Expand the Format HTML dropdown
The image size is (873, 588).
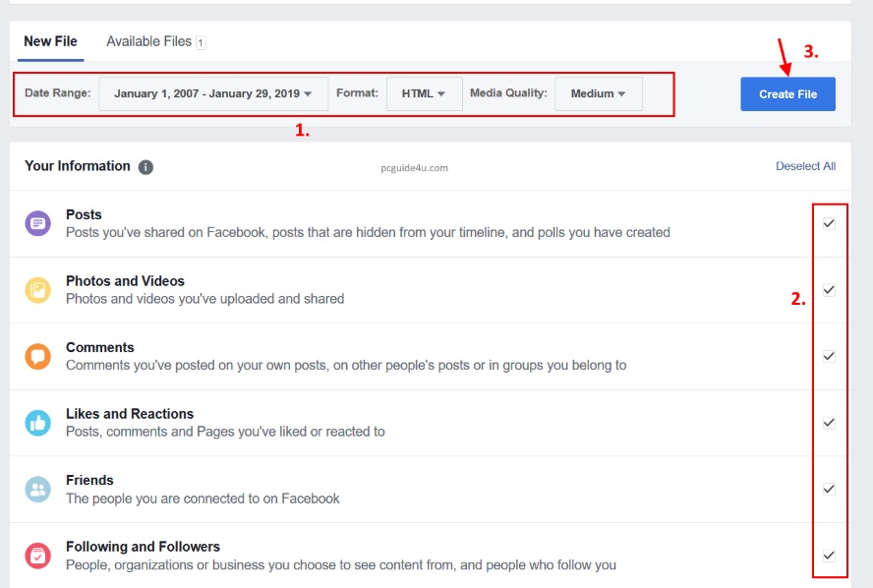(x=424, y=94)
